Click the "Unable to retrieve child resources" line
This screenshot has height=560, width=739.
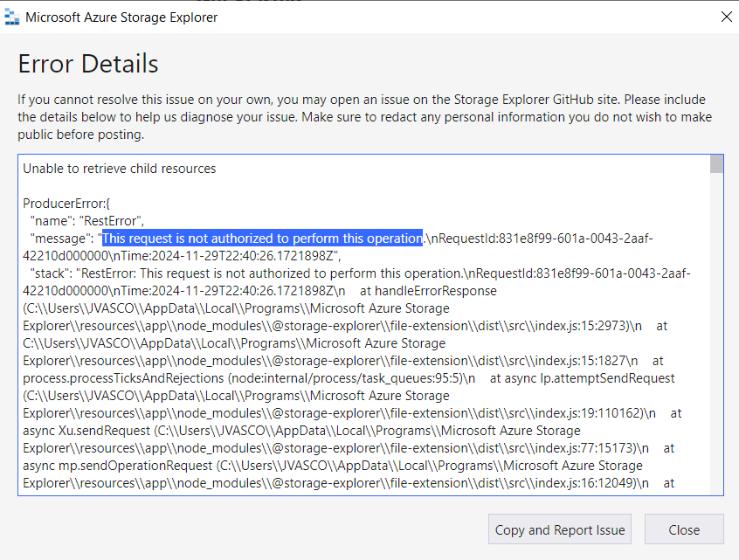[120, 169]
